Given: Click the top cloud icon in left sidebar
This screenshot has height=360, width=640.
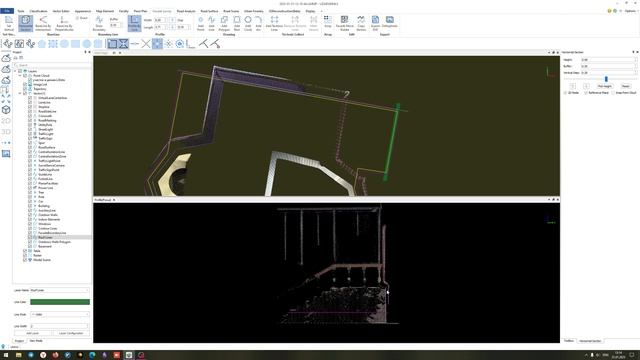Looking at the screenshot, I should (6, 58).
